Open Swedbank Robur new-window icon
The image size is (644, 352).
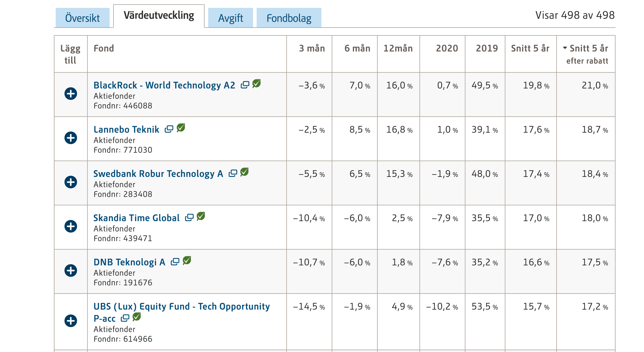coord(233,173)
